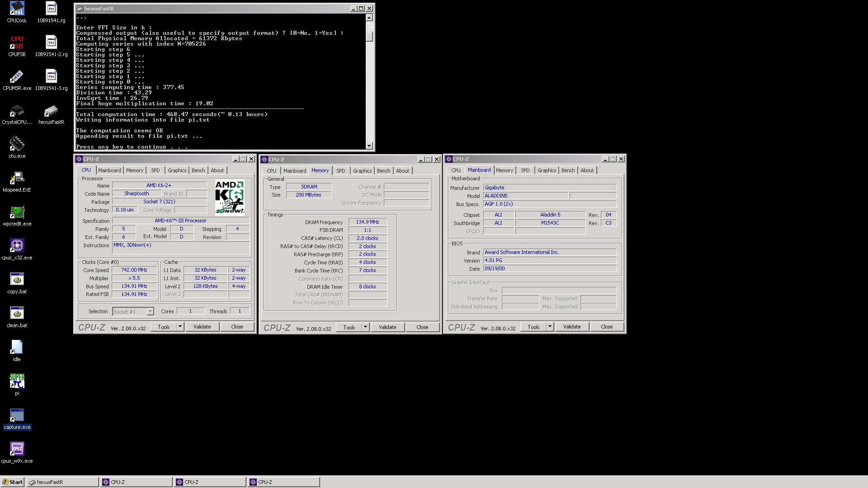Click Close button in CPU-Z Memory window
The image size is (868, 488).
click(x=422, y=327)
